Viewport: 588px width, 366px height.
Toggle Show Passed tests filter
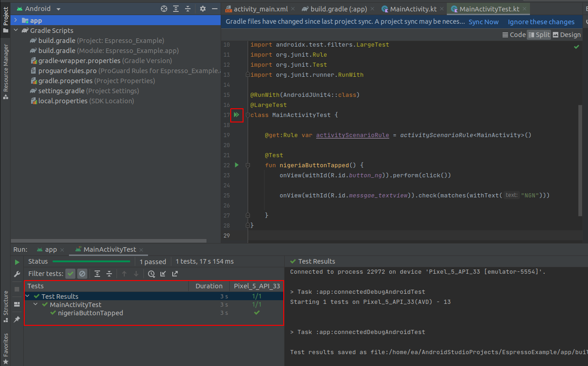(70, 274)
